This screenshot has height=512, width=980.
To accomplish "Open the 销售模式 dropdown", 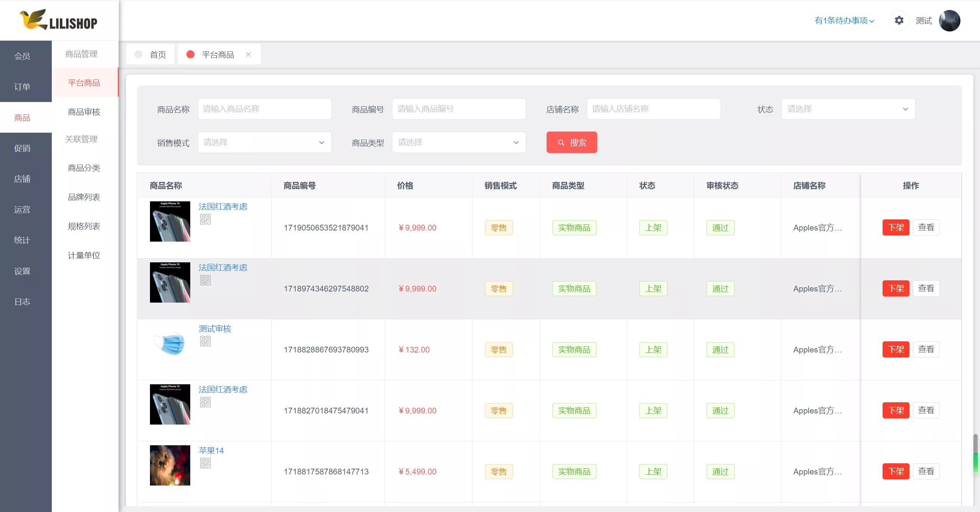I will [264, 142].
